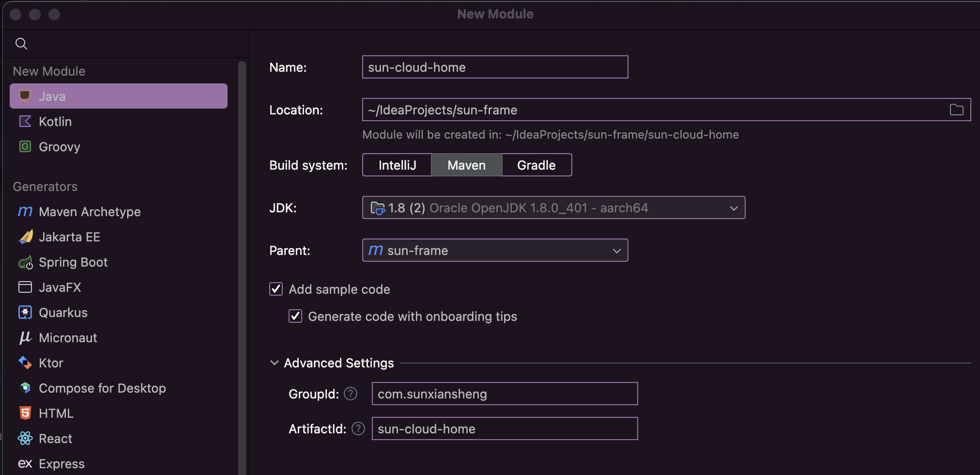Click the Name input field
The height and width of the screenshot is (475, 980).
click(495, 67)
